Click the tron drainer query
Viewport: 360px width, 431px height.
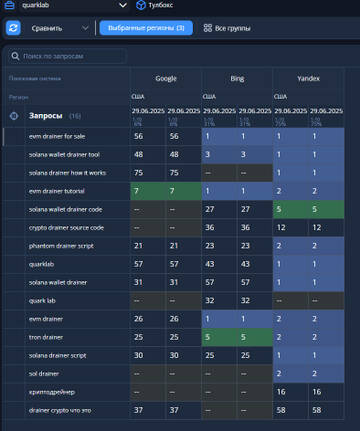(x=46, y=337)
